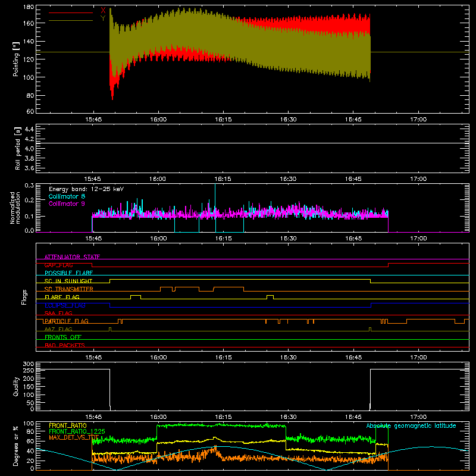
Task: Click the 4.4 tick on Roll period axis
Action: 29,129
